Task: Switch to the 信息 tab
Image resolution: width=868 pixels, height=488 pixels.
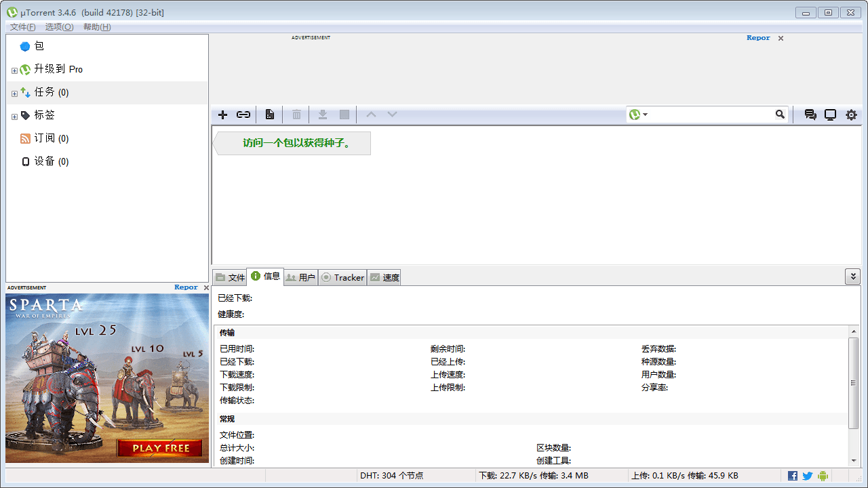Action: point(265,277)
